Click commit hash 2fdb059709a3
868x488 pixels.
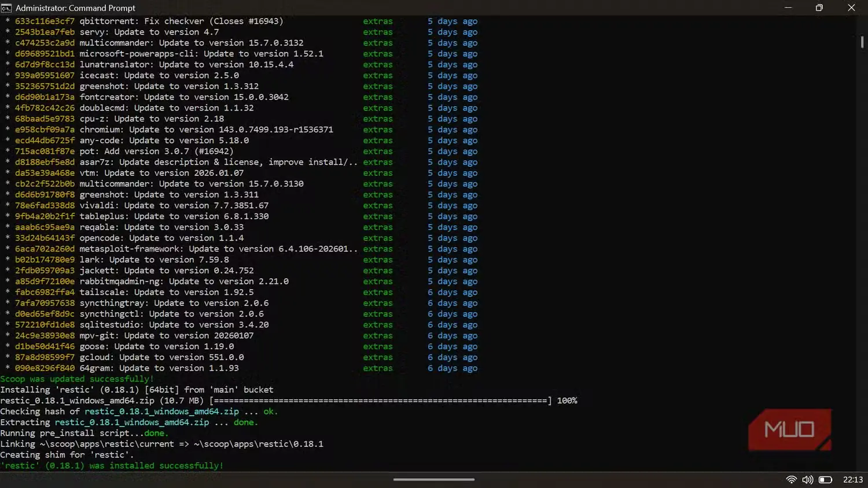click(x=45, y=271)
